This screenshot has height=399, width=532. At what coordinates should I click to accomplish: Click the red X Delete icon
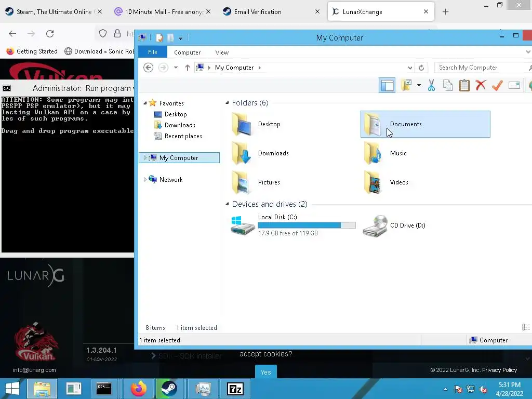[x=481, y=85]
